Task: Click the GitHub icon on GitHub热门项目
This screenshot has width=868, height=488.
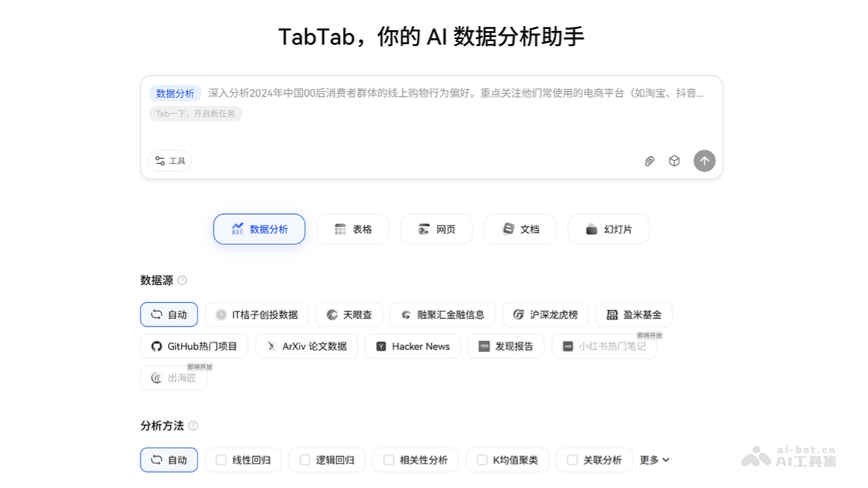Action: coord(156,346)
